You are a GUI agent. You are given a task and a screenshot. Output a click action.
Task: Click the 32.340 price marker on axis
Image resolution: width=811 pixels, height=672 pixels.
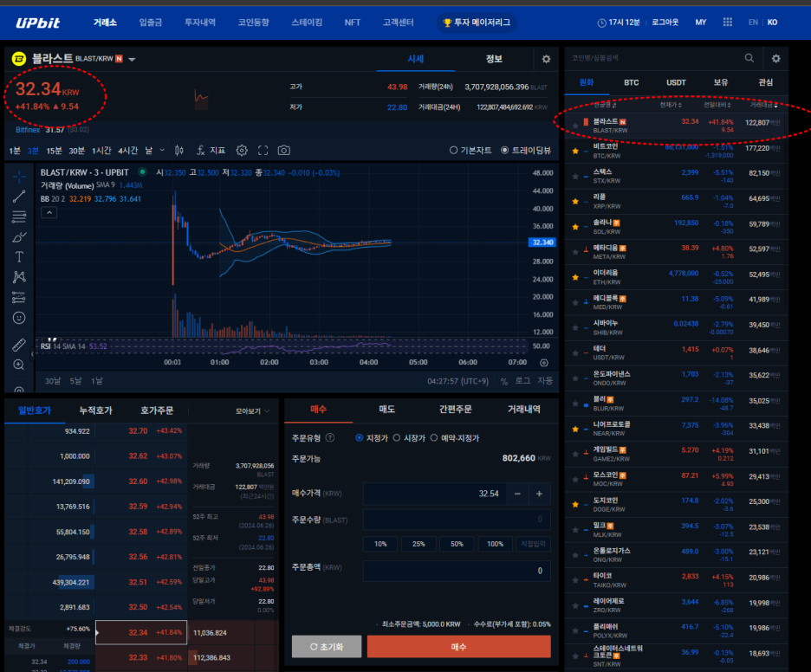542,242
